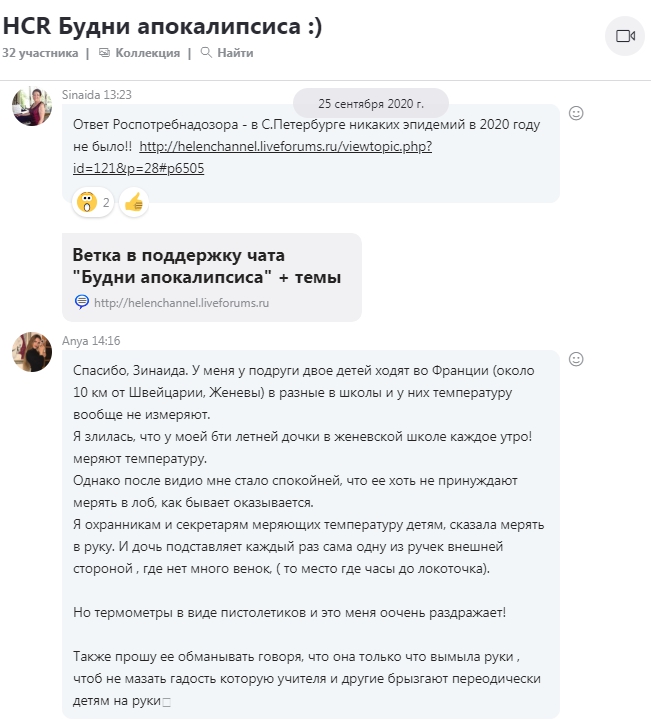The image size is (651, 725).
Task: Click the Anya 14:16 sender name
Action: coord(91,340)
